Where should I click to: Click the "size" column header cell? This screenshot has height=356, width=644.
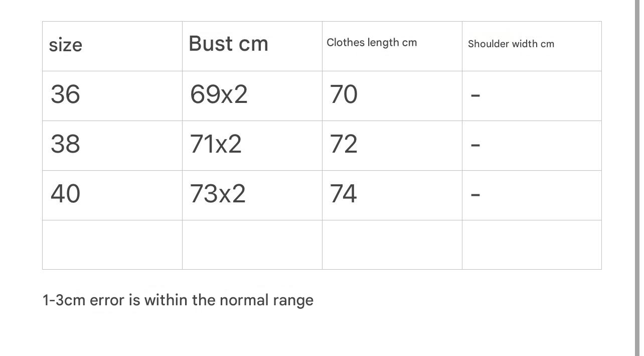click(x=66, y=45)
